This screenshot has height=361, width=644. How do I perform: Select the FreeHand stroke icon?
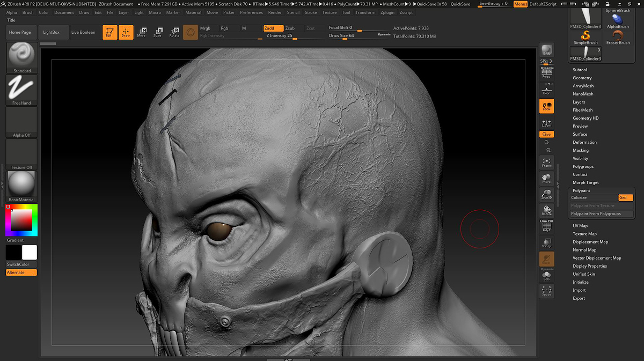click(22, 89)
